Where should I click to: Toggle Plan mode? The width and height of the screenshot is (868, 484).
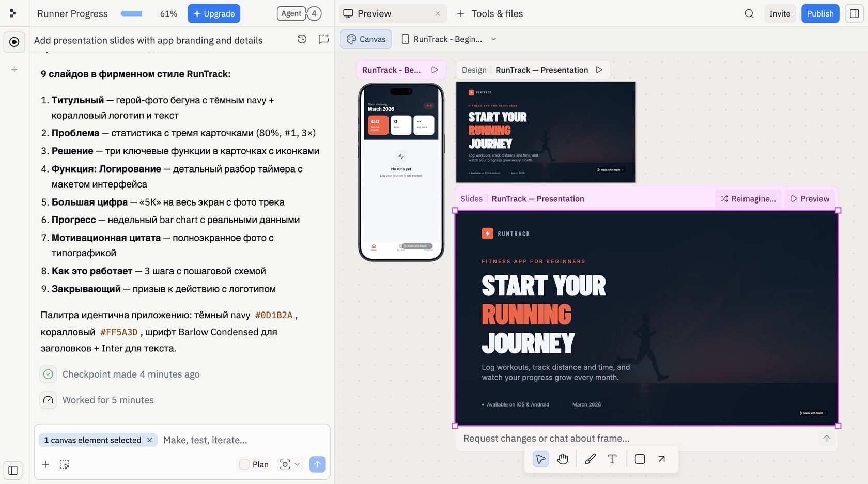coord(254,464)
